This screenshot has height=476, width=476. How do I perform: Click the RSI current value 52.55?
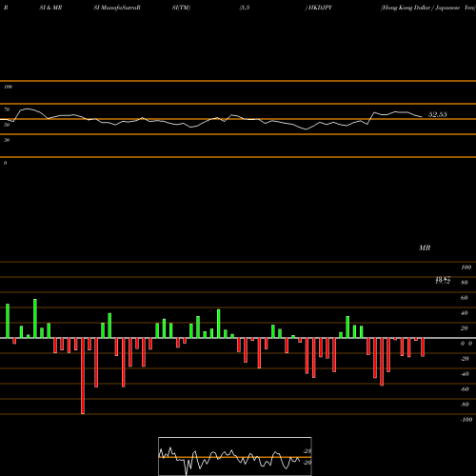(x=438, y=114)
